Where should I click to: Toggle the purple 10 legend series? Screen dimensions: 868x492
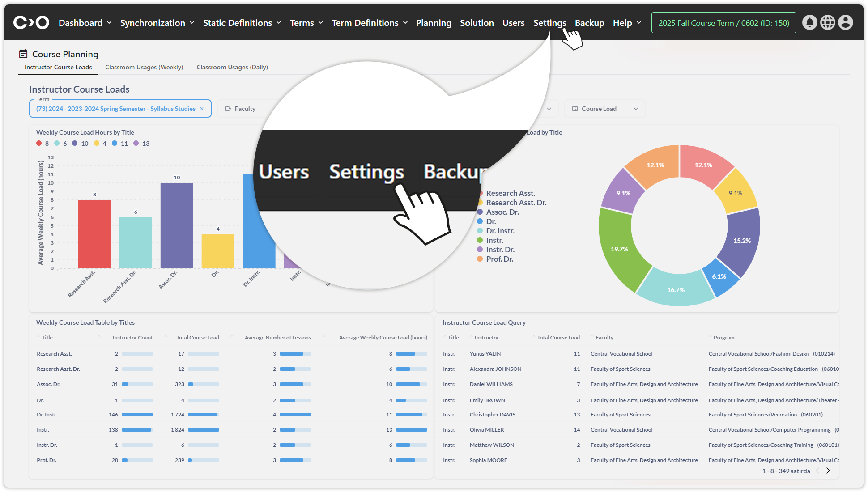click(75, 144)
